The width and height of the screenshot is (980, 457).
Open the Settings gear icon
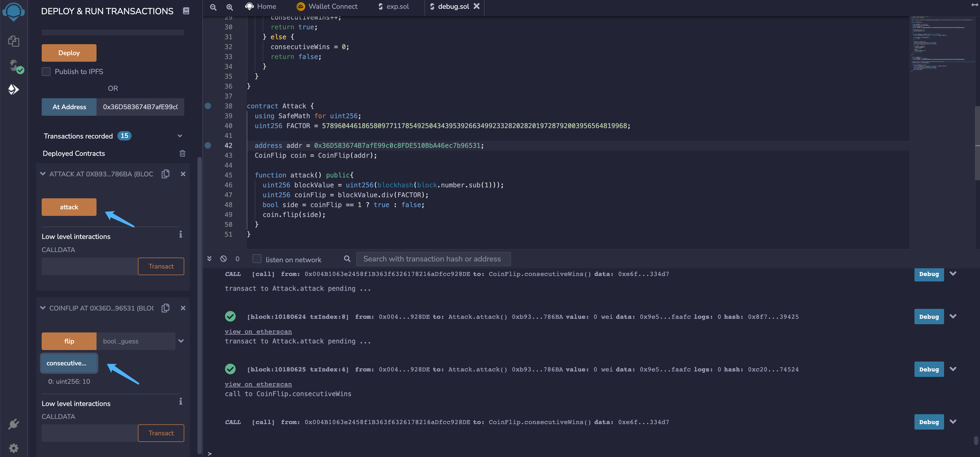click(14, 448)
